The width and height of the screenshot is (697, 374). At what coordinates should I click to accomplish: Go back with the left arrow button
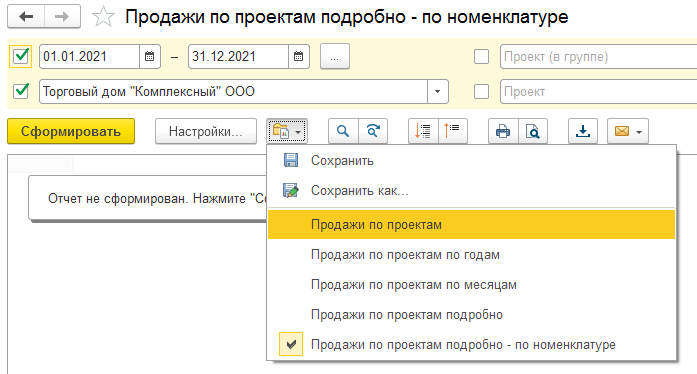pyautogui.click(x=26, y=17)
